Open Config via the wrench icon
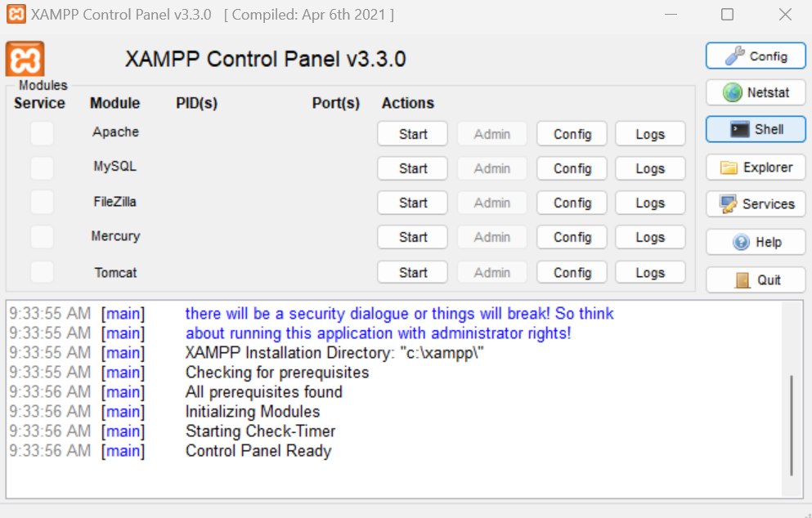The image size is (812, 518). pos(737,56)
